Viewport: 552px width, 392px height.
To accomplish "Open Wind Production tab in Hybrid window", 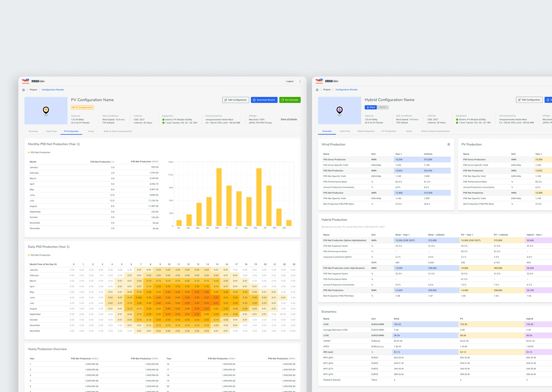I will pyautogui.click(x=366, y=131).
